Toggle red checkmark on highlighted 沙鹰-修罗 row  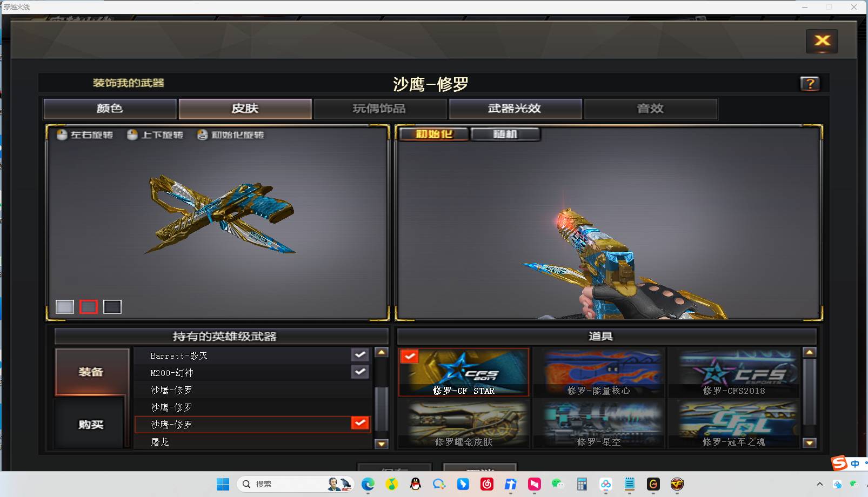(x=360, y=423)
